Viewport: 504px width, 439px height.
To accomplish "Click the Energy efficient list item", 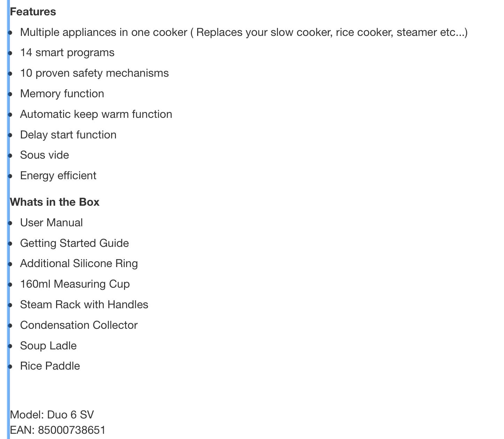I will coord(58,176).
